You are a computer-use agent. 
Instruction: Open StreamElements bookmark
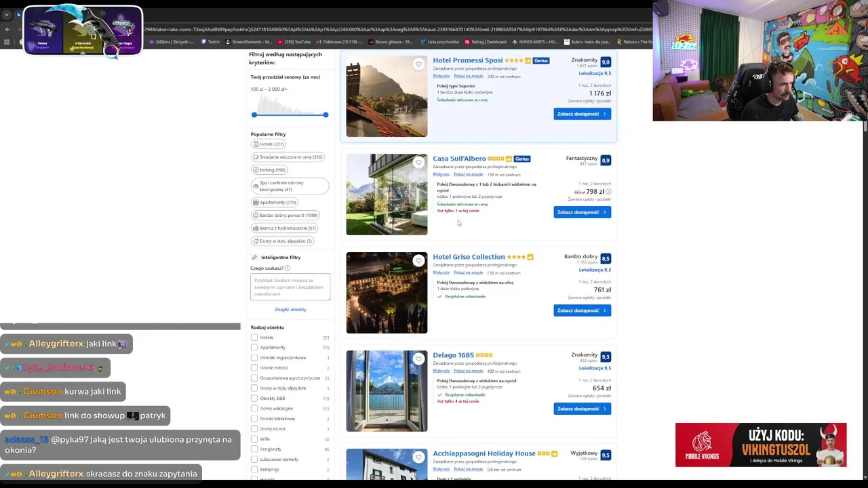[x=248, y=42]
